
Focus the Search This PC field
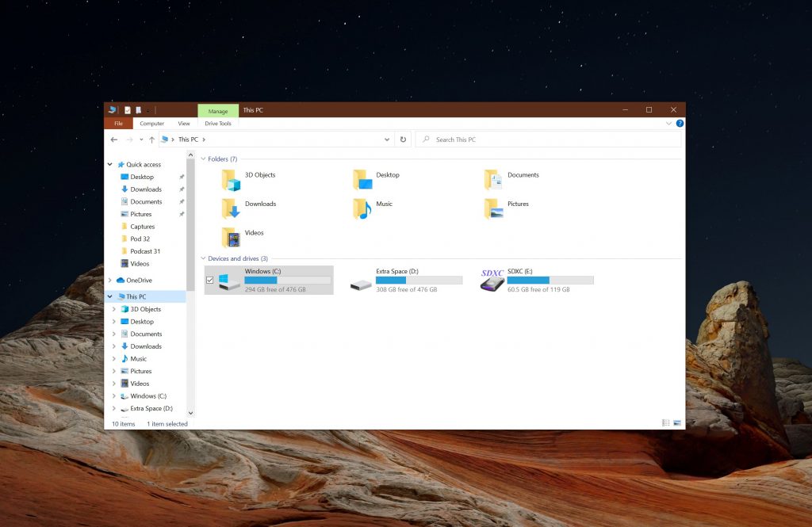click(549, 139)
